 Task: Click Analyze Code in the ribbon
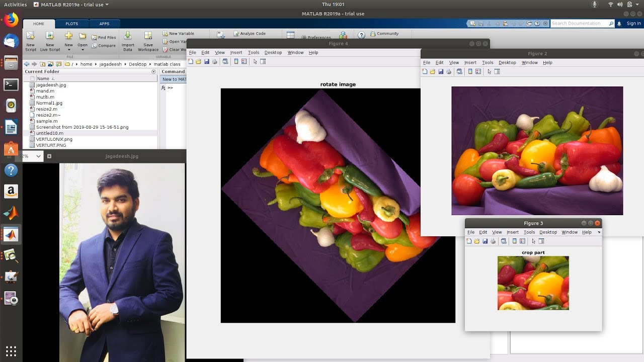[x=249, y=34]
